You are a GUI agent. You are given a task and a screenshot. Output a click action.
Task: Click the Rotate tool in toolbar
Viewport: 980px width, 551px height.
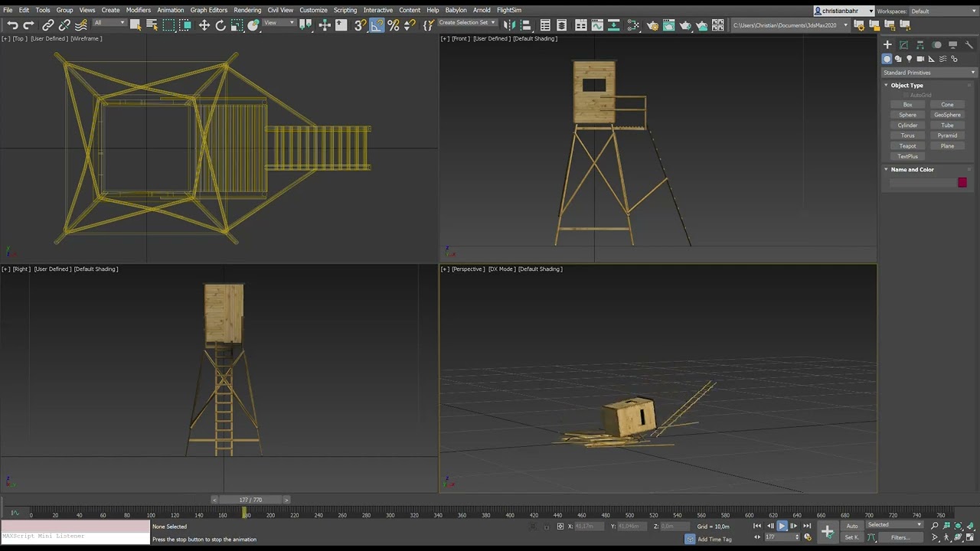(x=220, y=25)
